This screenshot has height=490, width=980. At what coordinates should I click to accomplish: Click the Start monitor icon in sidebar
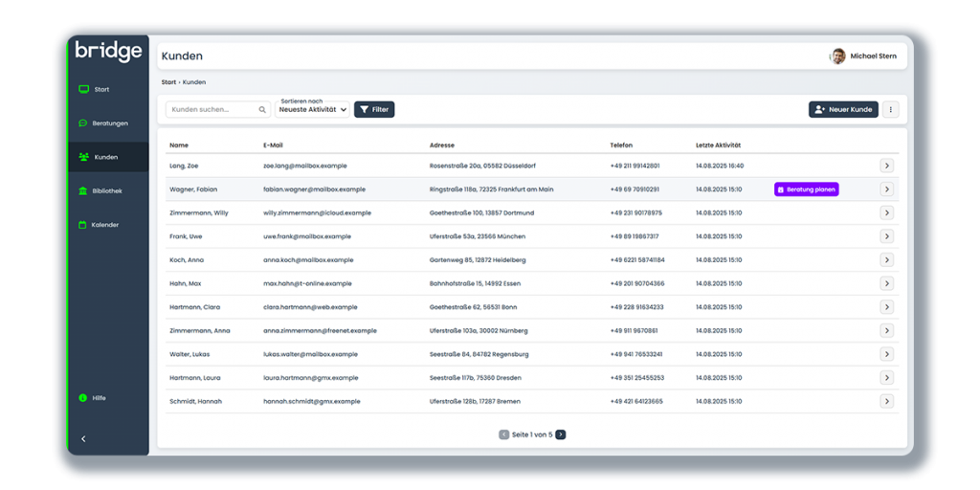coord(83,89)
